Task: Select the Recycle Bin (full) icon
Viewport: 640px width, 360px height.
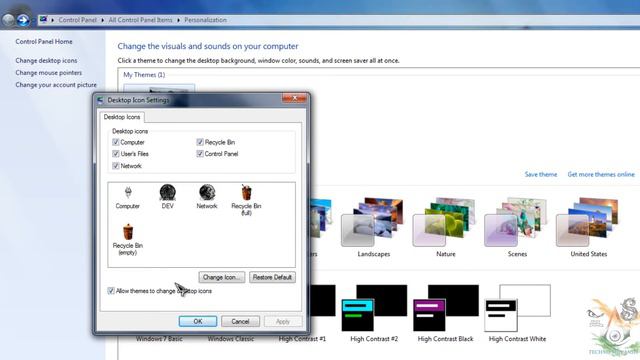Action: (x=246, y=200)
